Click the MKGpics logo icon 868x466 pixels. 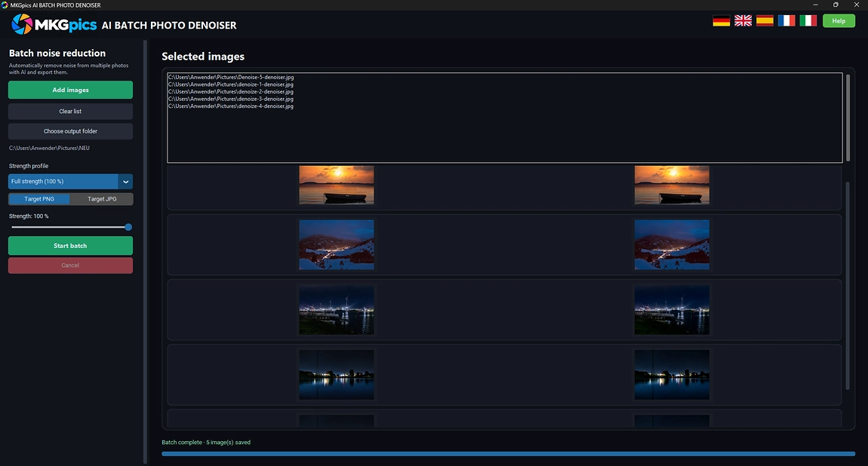[22, 24]
